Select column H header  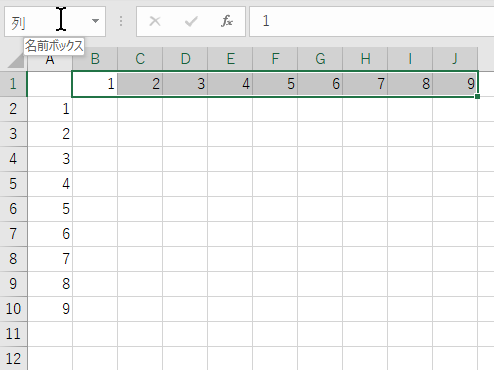[x=365, y=59]
